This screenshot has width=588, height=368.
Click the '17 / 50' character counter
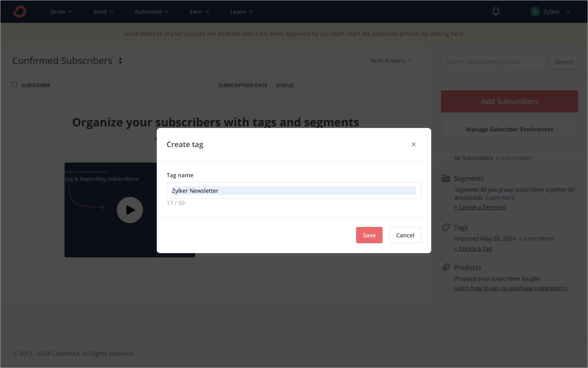pos(176,203)
